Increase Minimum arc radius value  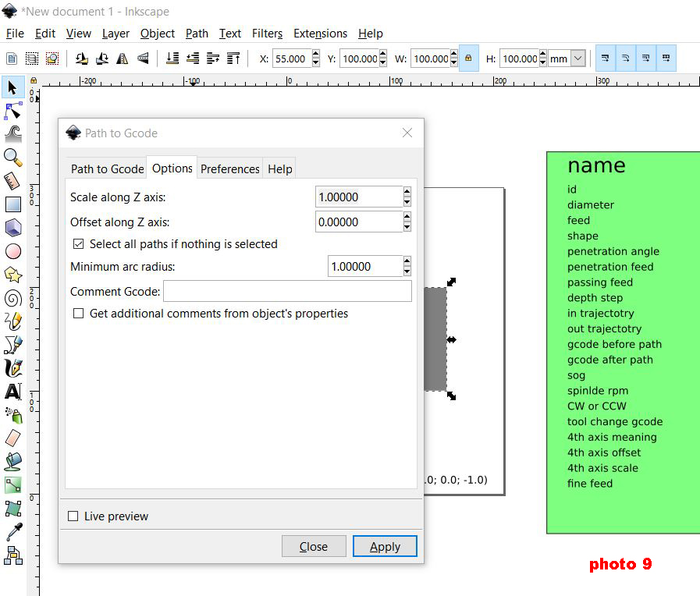point(407,261)
